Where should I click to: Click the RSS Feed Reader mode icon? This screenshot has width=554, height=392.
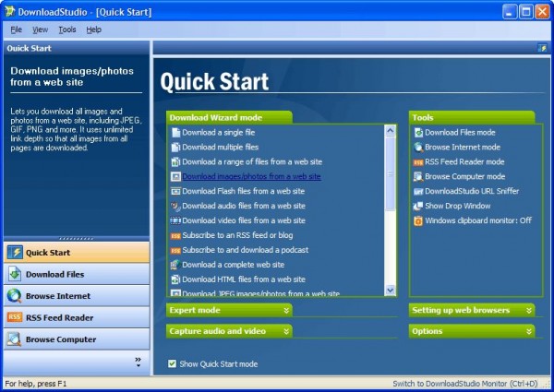[x=418, y=162]
